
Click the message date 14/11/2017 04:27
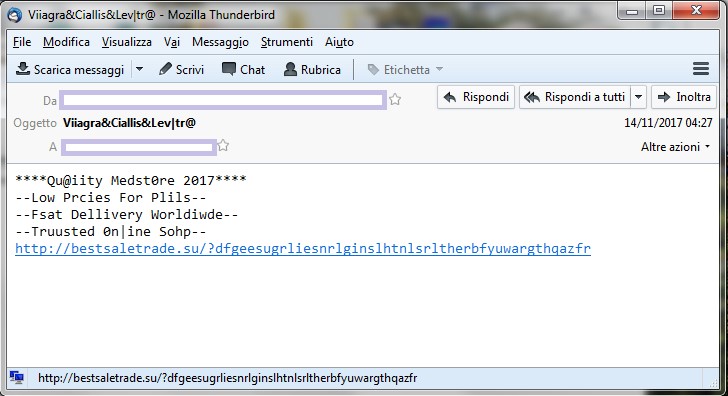click(x=668, y=123)
